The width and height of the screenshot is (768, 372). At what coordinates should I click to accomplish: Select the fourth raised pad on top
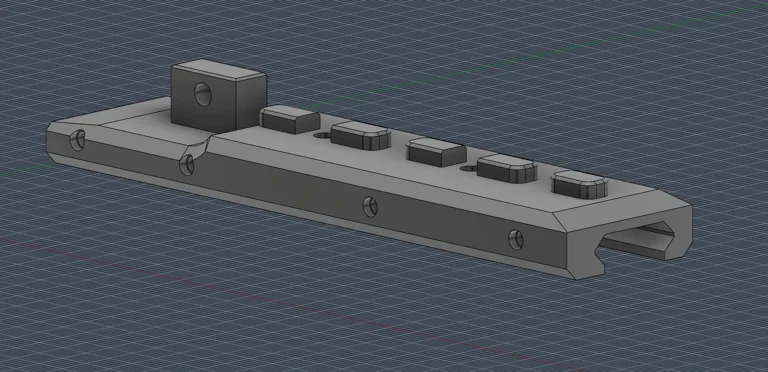[507, 168]
